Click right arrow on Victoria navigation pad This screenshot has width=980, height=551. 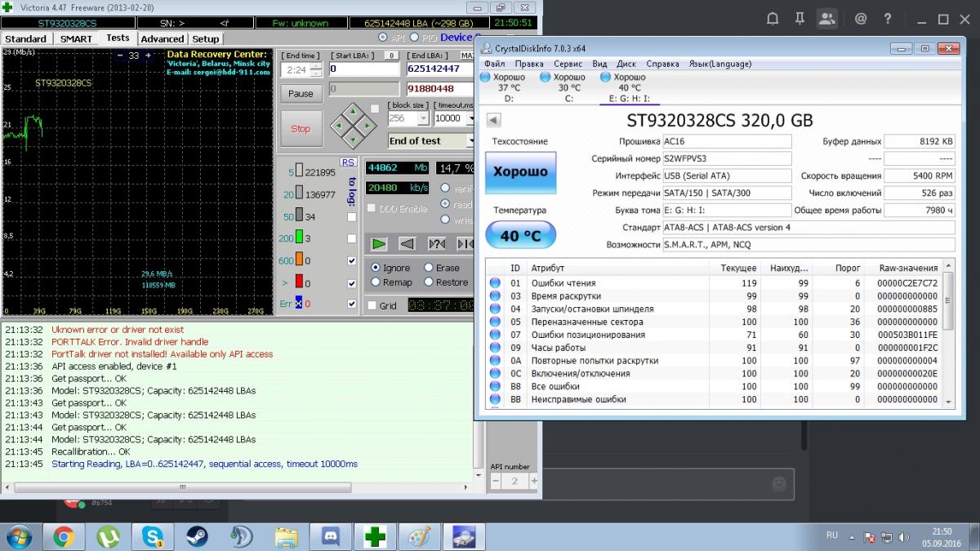tap(367, 126)
